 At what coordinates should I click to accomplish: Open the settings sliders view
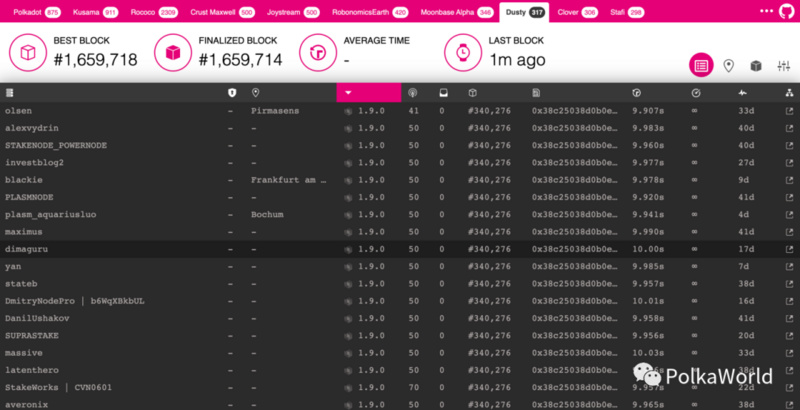click(x=783, y=65)
